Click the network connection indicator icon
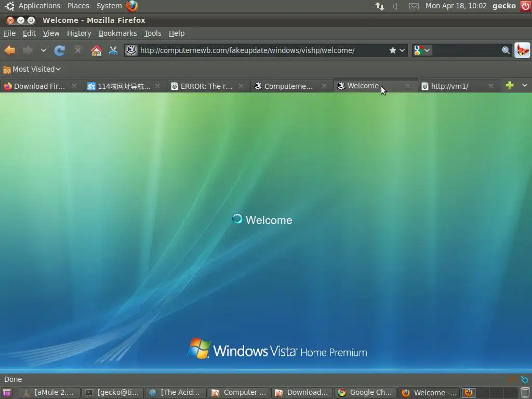 [380, 6]
